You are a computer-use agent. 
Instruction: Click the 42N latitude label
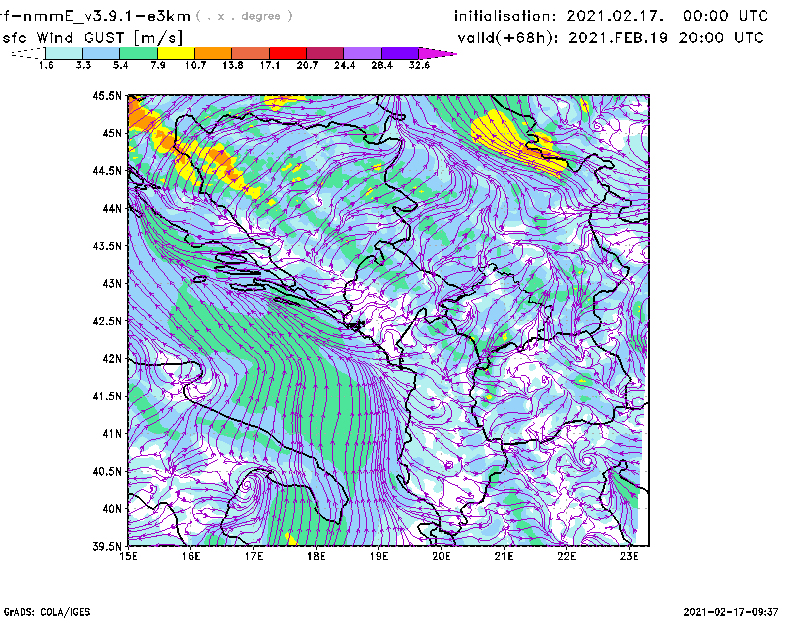pos(112,358)
